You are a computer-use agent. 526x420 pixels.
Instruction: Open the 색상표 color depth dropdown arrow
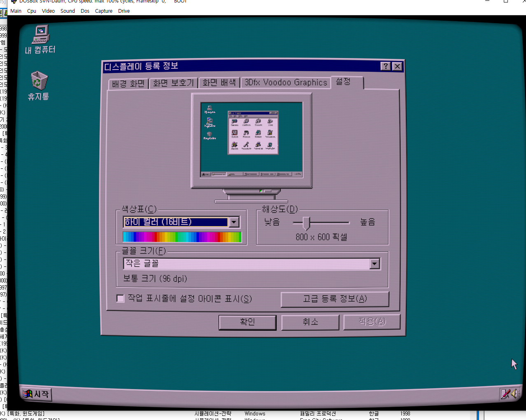coord(234,222)
